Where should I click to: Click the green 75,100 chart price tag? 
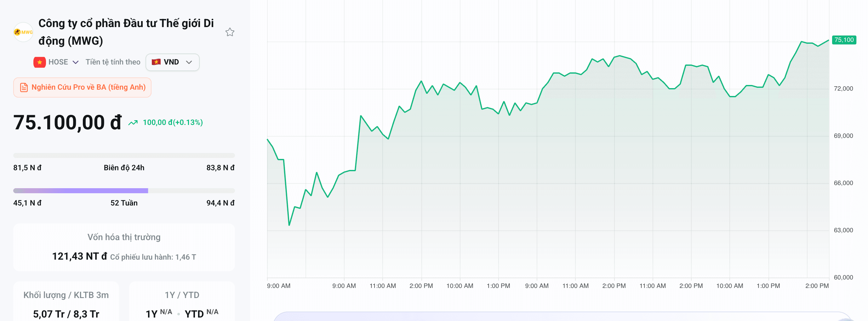[x=844, y=40]
